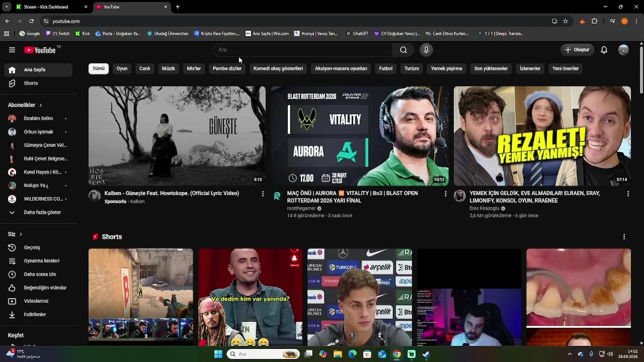Click the page vertical scrollbar
This screenshot has width=644, height=362.
point(641,70)
